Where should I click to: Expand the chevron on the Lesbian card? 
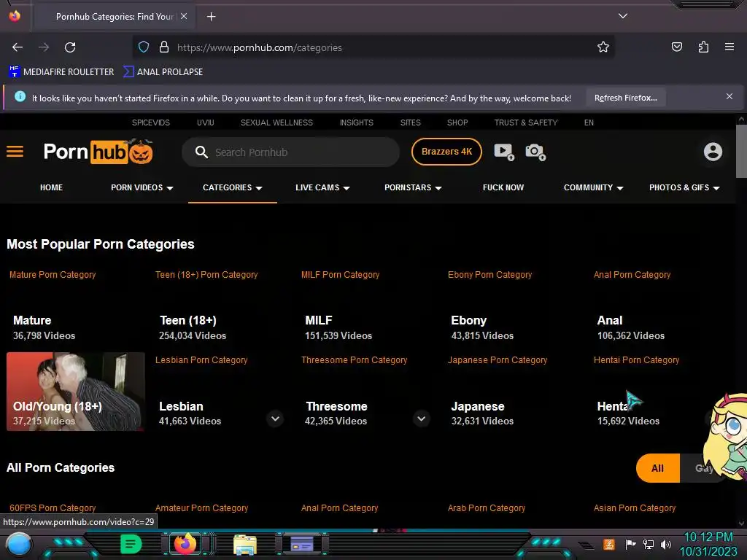[275, 419]
